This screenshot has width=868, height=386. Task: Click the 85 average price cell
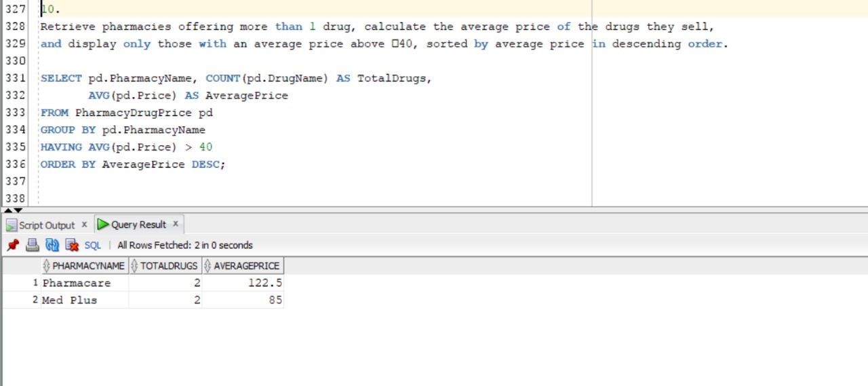tap(242, 300)
